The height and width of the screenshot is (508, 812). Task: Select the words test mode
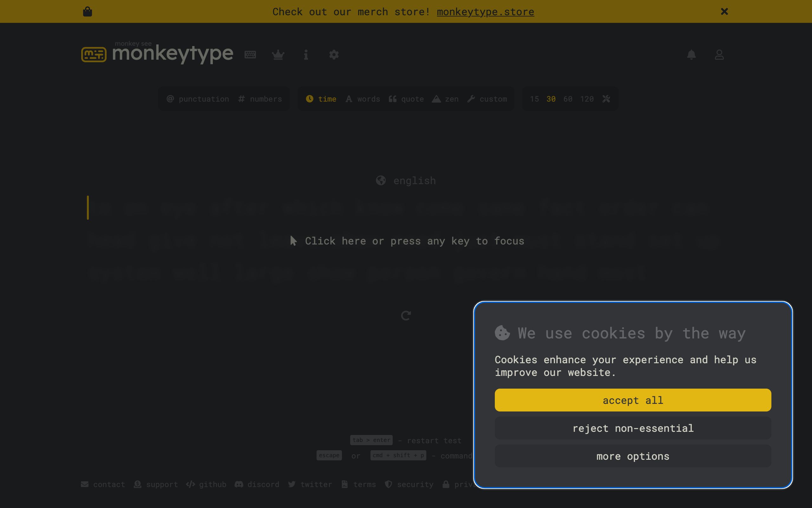point(363,99)
